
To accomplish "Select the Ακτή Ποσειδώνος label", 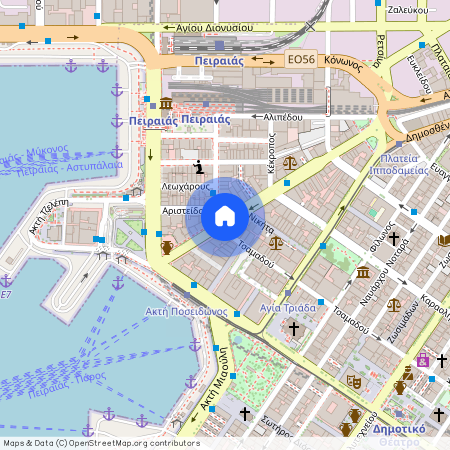I will coord(186,312).
